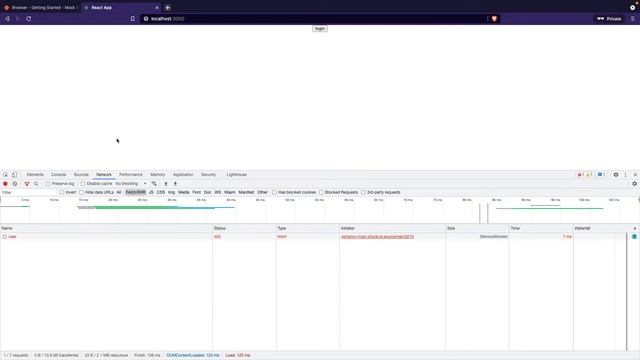The image size is (640, 360).
Task: Open DevTools settings gear
Action: click(x=616, y=175)
